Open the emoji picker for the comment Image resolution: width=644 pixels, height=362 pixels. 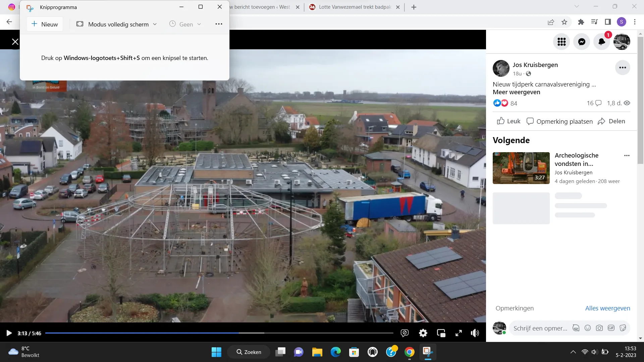[588, 328]
